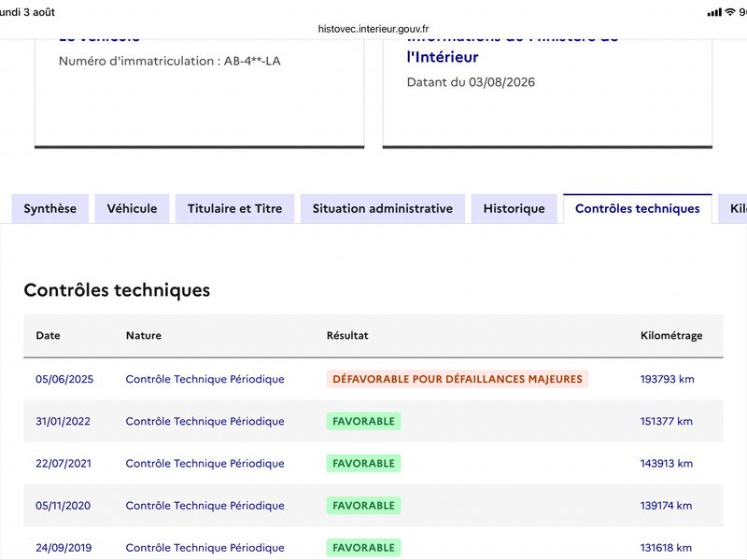Tap the lundi 3 août status bar date
Screen dimensions: 747x560
coord(27,12)
